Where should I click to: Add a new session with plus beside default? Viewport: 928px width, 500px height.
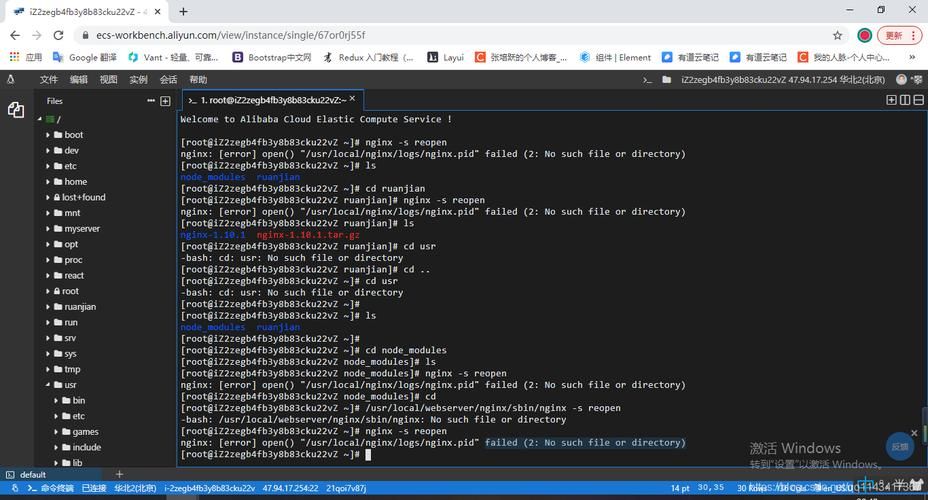point(119,474)
